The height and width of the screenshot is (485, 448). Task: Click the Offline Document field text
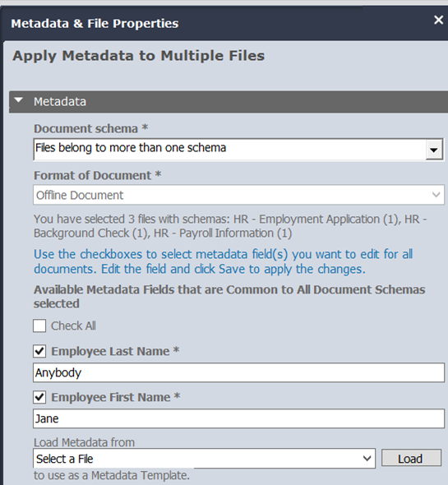coord(80,195)
